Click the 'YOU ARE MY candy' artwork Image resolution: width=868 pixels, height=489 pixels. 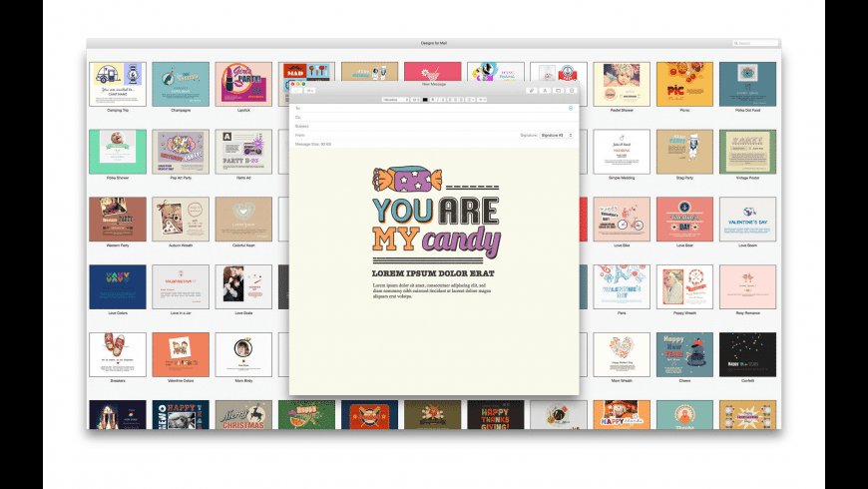[436, 214]
